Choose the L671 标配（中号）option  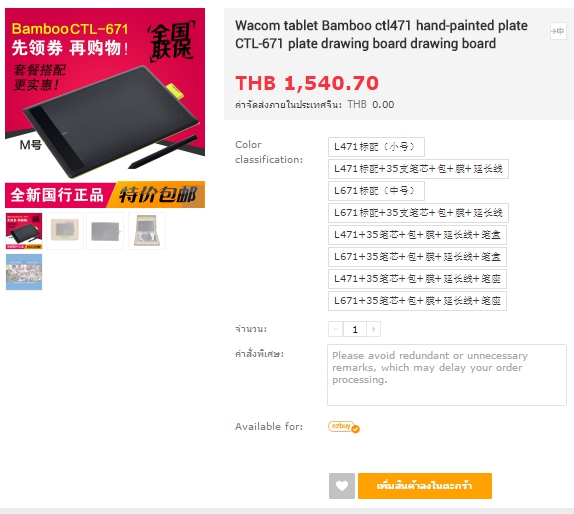376,191
